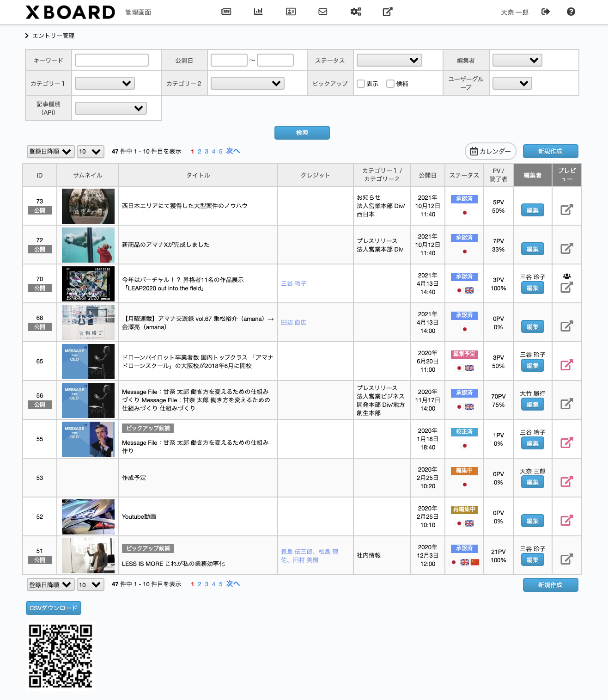
Task: Open the user ID card icon
Action: click(291, 12)
